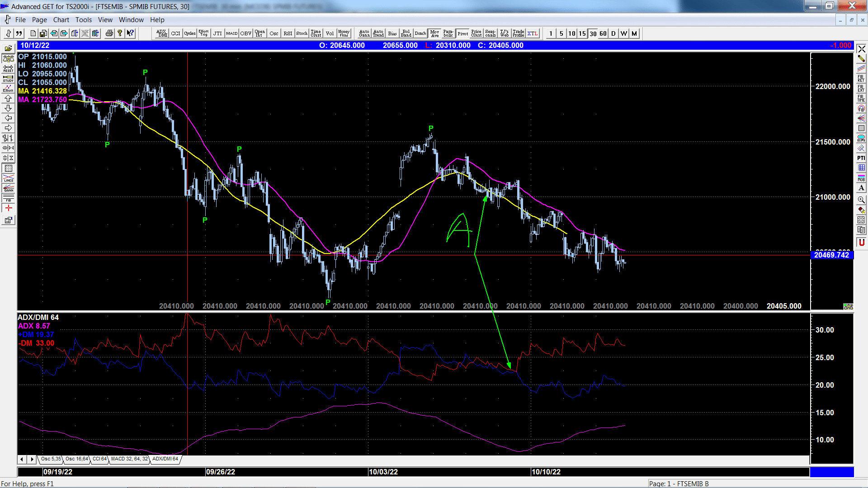Click the Price Clust button
Viewport: 868px width, 488px height.
pyautogui.click(x=476, y=33)
